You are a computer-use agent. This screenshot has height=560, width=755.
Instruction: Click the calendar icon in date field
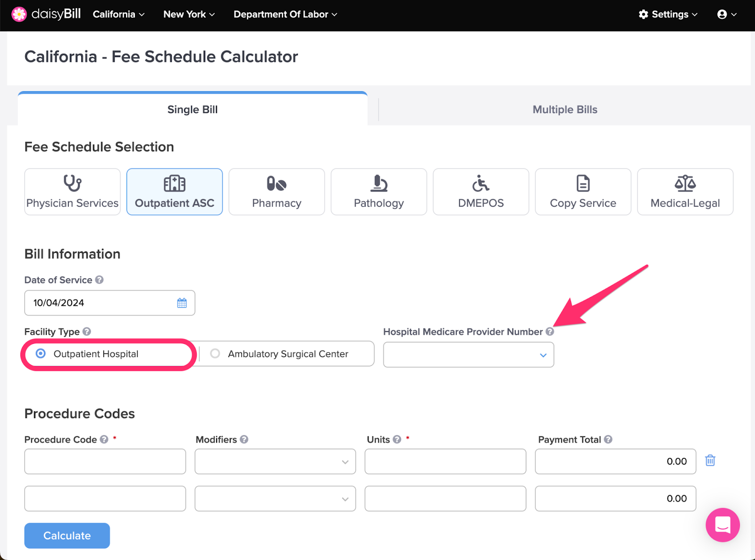[x=182, y=303]
